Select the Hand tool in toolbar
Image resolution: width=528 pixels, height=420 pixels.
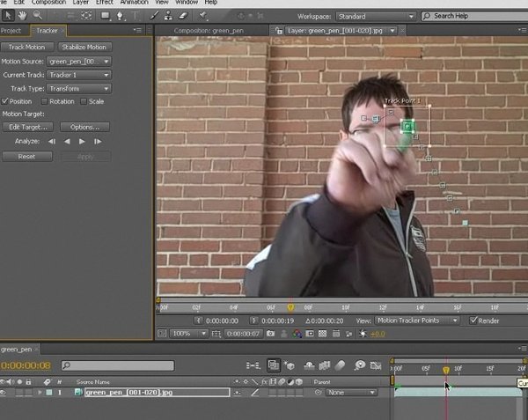tap(22, 15)
